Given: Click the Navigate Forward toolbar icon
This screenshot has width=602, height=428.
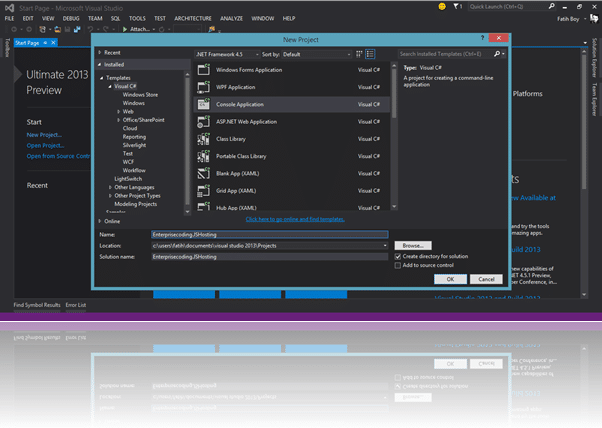Looking at the screenshot, I should [29, 29].
